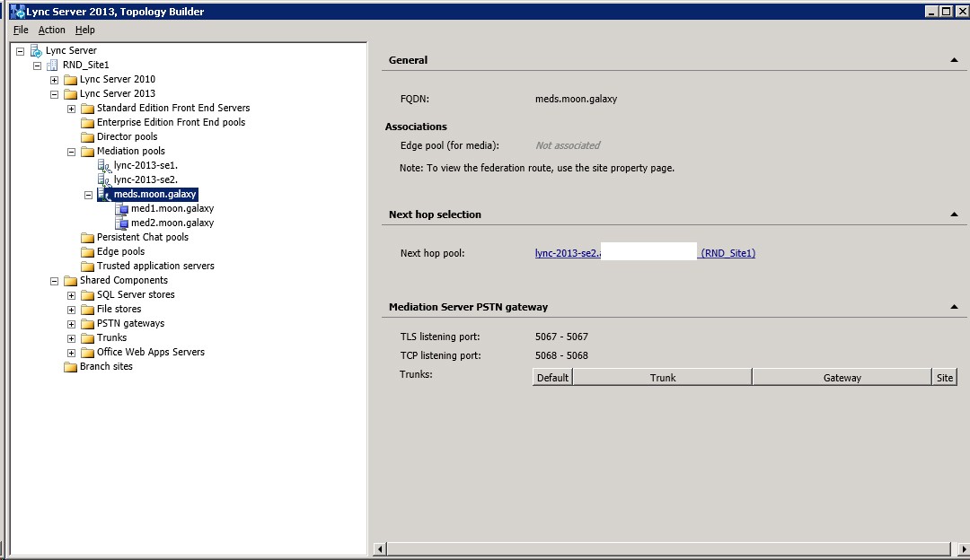The height and width of the screenshot is (560, 970).
Task: Expand the Lync Server 2010 node
Action: click(55, 80)
